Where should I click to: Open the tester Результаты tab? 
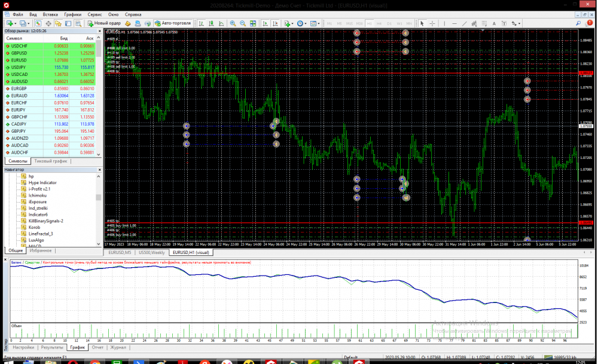tap(52, 347)
